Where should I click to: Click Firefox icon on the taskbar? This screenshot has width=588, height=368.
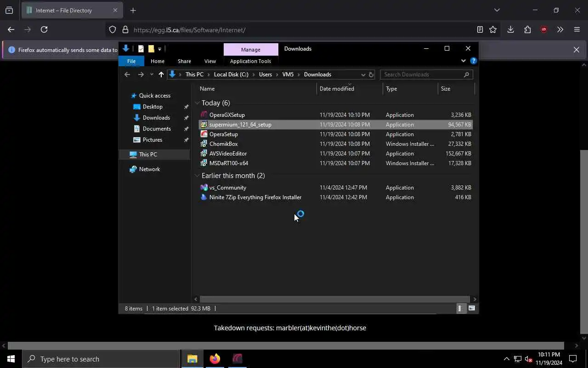(x=215, y=359)
